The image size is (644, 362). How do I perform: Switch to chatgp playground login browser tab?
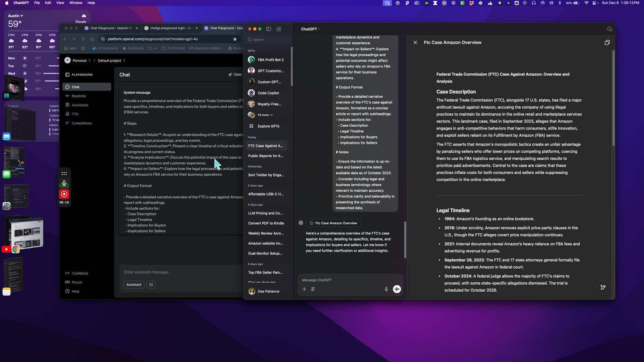click(171, 28)
